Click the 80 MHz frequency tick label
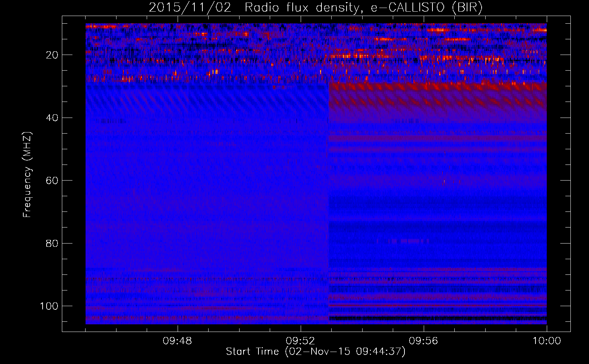The height and width of the screenshot is (364, 589). pos(52,243)
